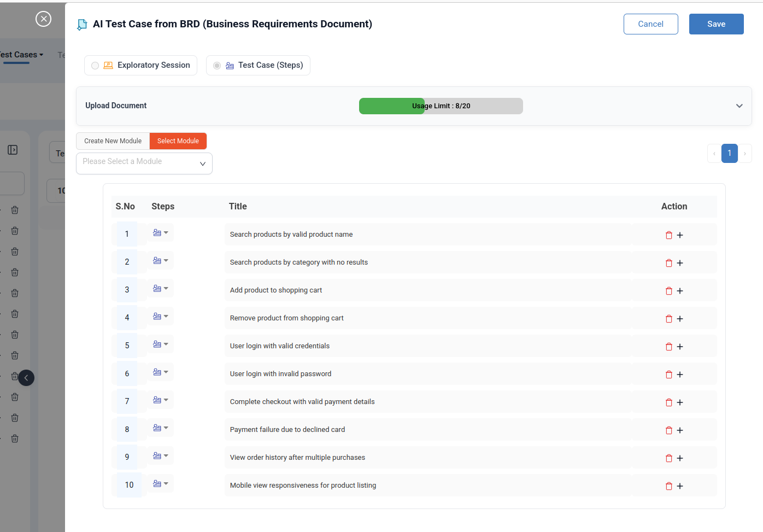Open steps type dropdown for row 5
This screenshot has height=532, width=763.
tap(160, 344)
